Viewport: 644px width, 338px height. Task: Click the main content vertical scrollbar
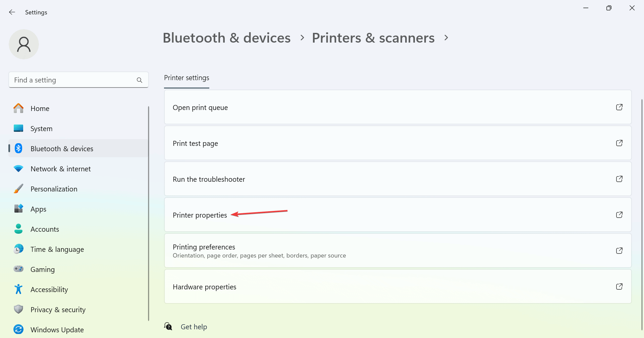coord(642,215)
